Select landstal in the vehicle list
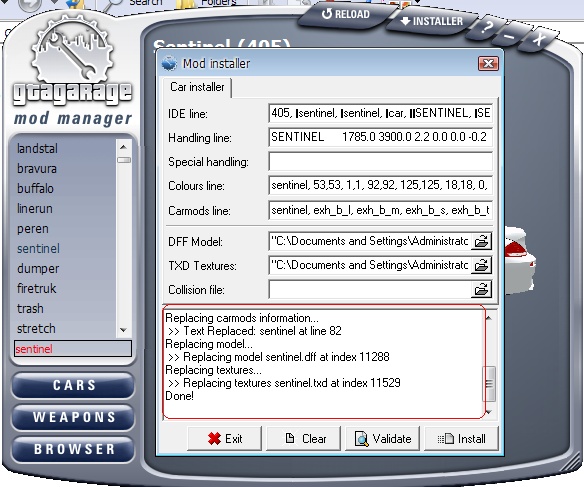The height and width of the screenshot is (487, 584). click(x=37, y=149)
